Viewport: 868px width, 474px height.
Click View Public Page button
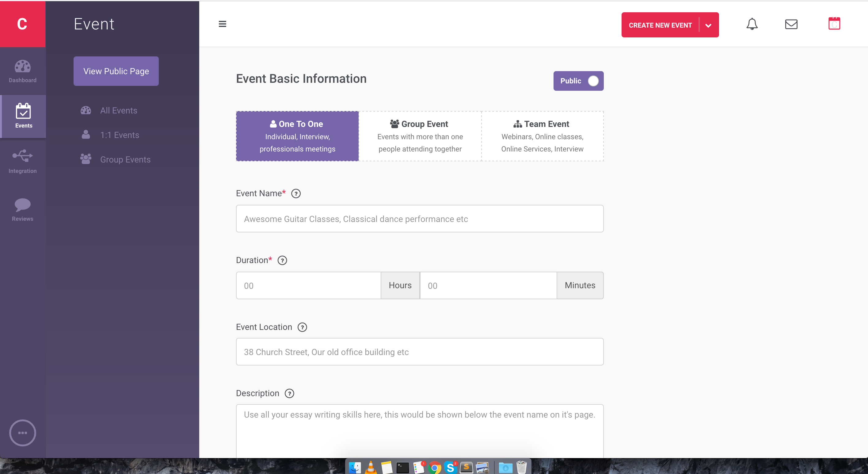point(116,71)
